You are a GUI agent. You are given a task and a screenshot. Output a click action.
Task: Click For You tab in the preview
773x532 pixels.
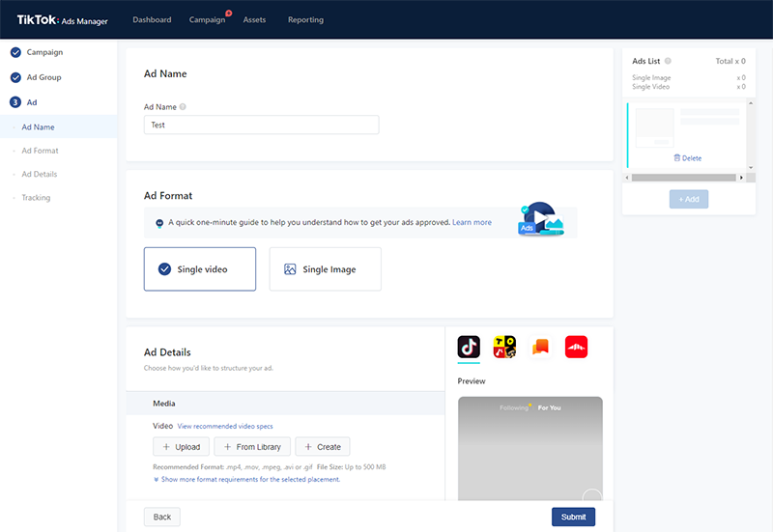pyautogui.click(x=549, y=407)
